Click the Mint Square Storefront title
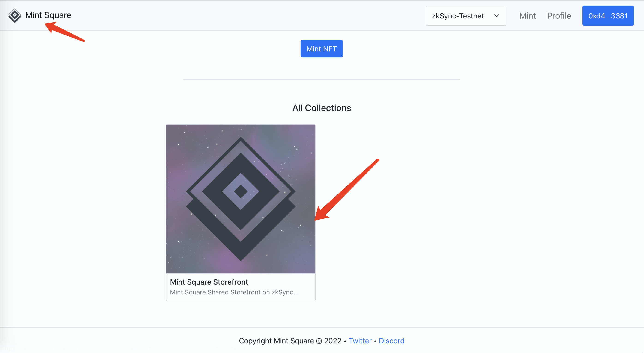 (209, 282)
